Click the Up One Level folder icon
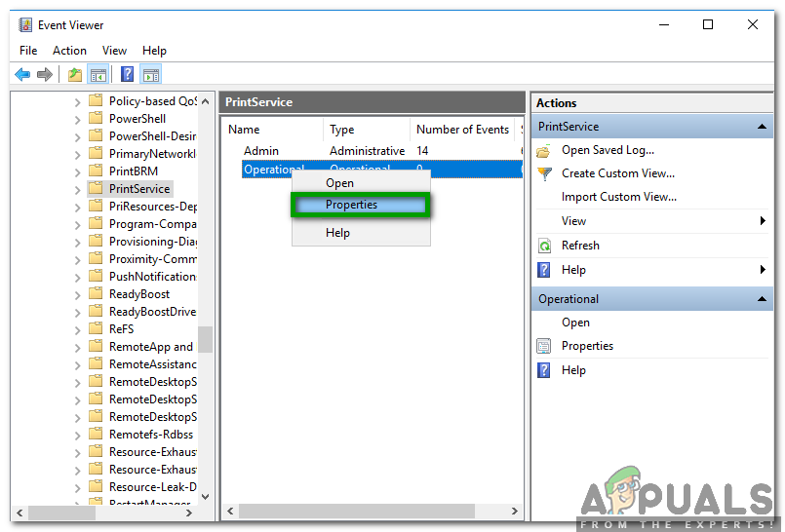Screen dimensions: 785x532 [75, 74]
